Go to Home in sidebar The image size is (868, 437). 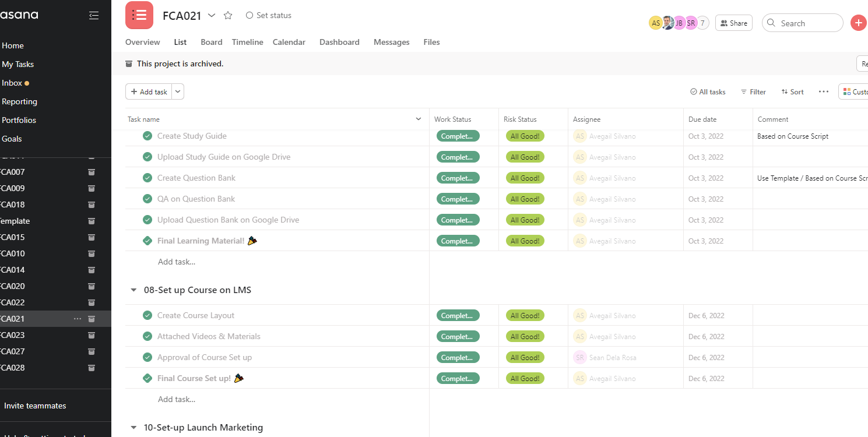[13, 45]
